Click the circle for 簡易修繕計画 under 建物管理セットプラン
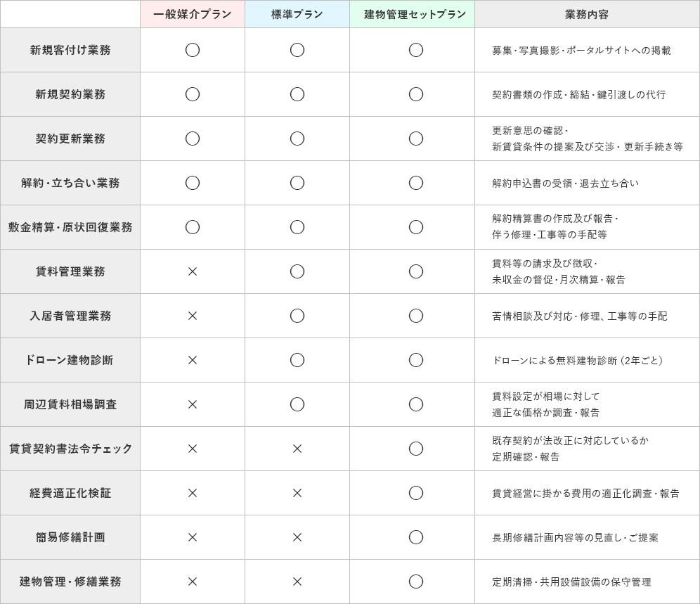Screen dimensions: 700x604 coord(415,537)
